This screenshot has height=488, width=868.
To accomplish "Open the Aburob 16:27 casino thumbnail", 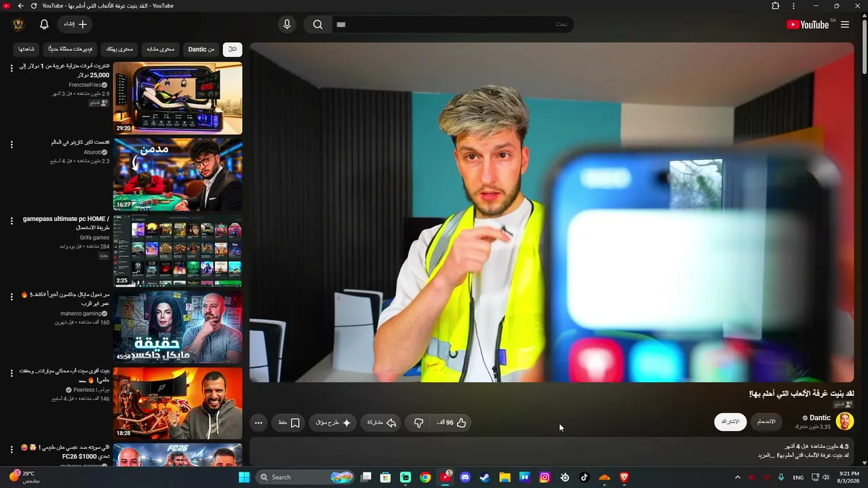I will point(178,175).
